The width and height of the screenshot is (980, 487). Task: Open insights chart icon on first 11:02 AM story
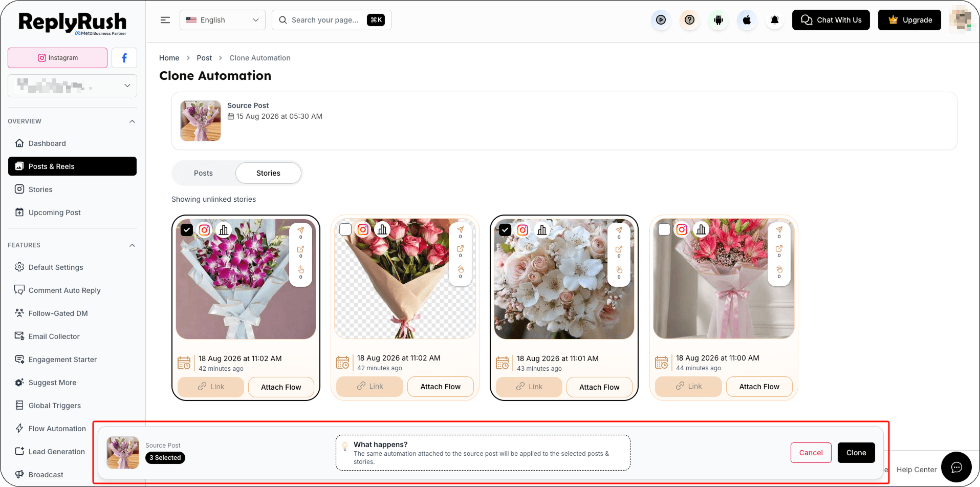click(224, 230)
